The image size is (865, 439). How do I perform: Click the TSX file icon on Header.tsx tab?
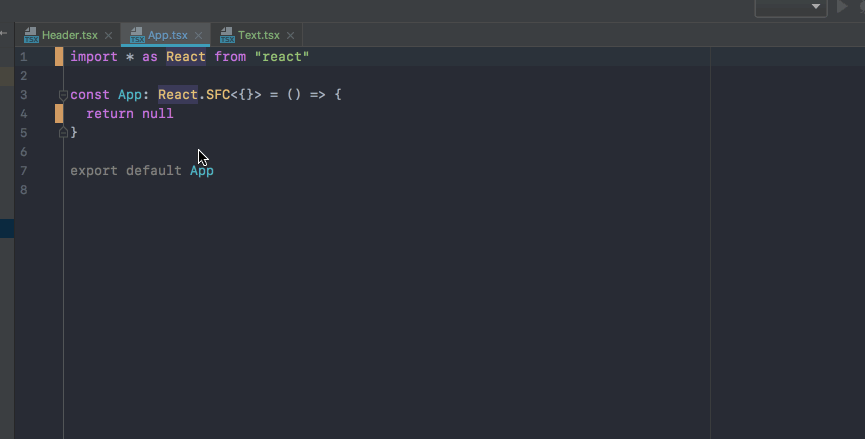31,35
